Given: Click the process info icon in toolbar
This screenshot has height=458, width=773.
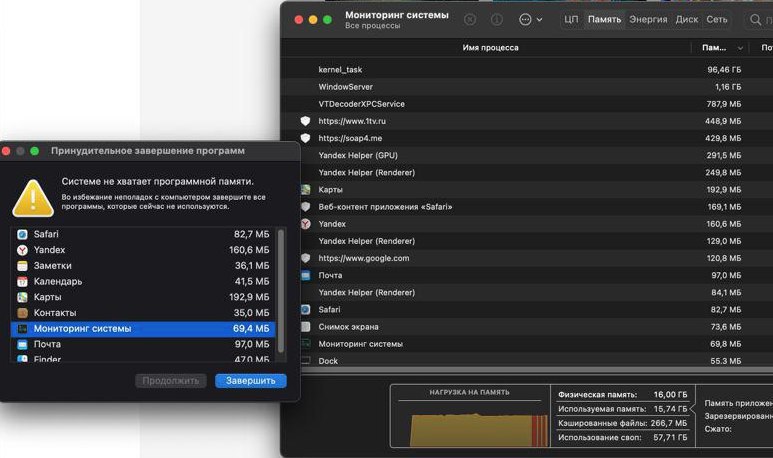Looking at the screenshot, I should click(x=496, y=19).
